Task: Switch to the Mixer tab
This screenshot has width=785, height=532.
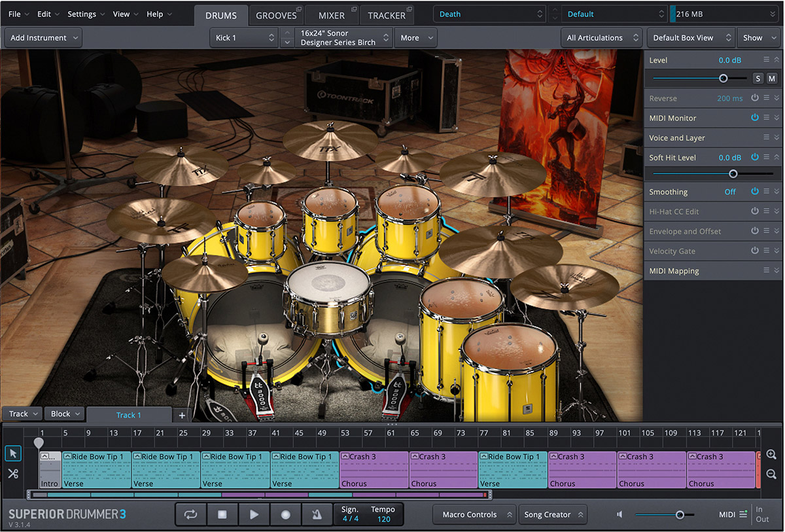Action: click(x=332, y=16)
